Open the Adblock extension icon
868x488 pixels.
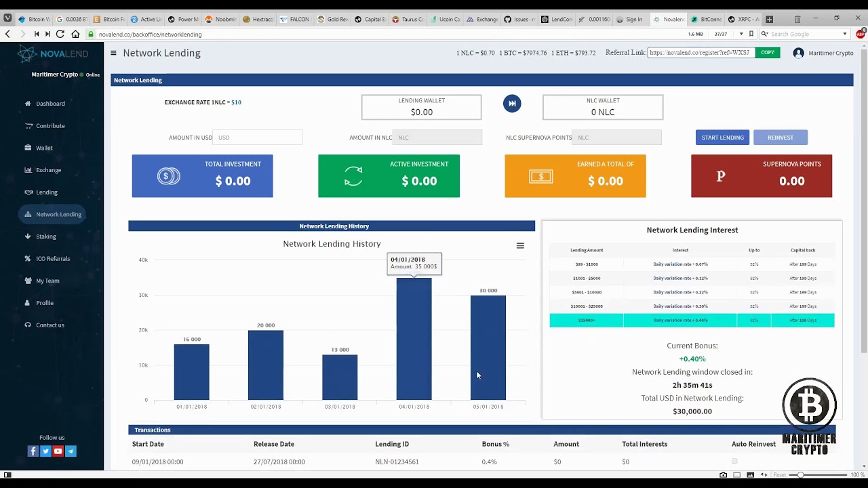pyautogui.click(x=860, y=34)
